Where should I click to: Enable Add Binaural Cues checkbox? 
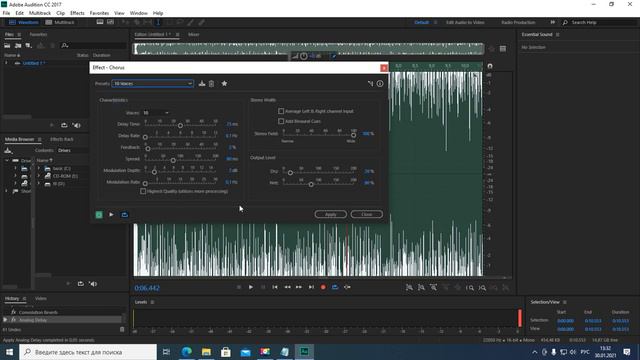(281, 121)
